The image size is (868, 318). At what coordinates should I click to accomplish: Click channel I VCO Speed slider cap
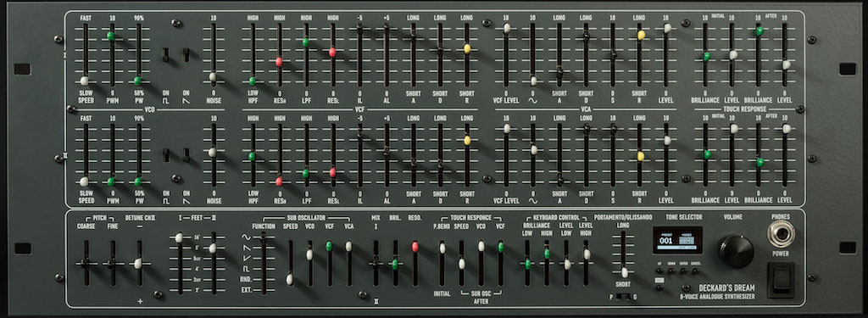(85, 81)
